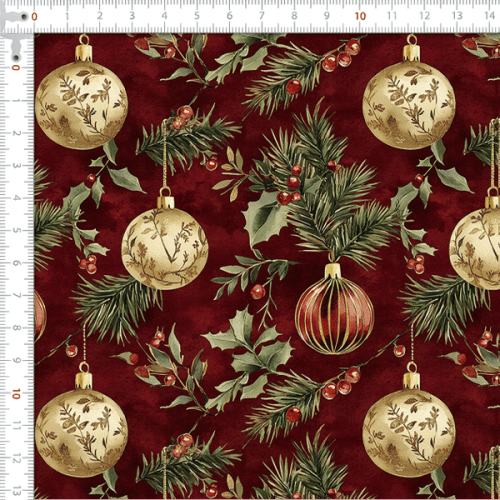
Task: Click the number 3 on the top ruler
Action: coord(132,16)
